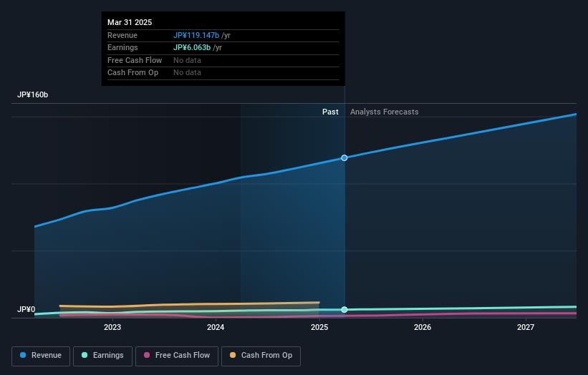Click the blue Revenue data point marker
Screen dimensions: 588x375
[x=344, y=158]
